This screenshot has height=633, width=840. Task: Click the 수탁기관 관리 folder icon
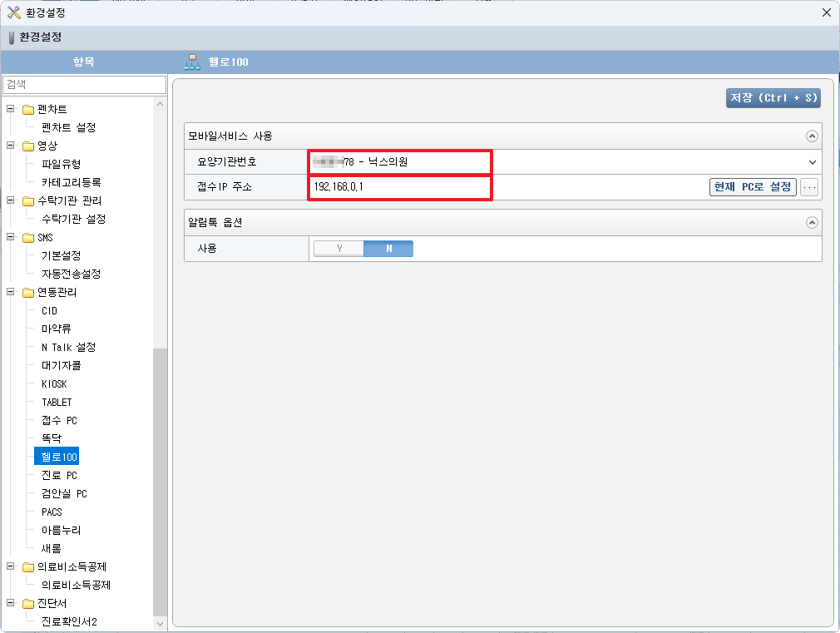[x=28, y=201]
